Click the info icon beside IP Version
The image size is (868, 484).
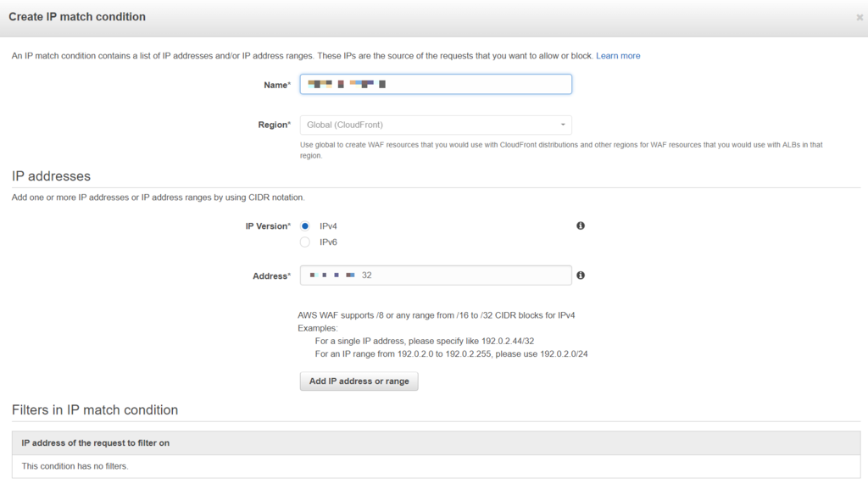tap(581, 226)
